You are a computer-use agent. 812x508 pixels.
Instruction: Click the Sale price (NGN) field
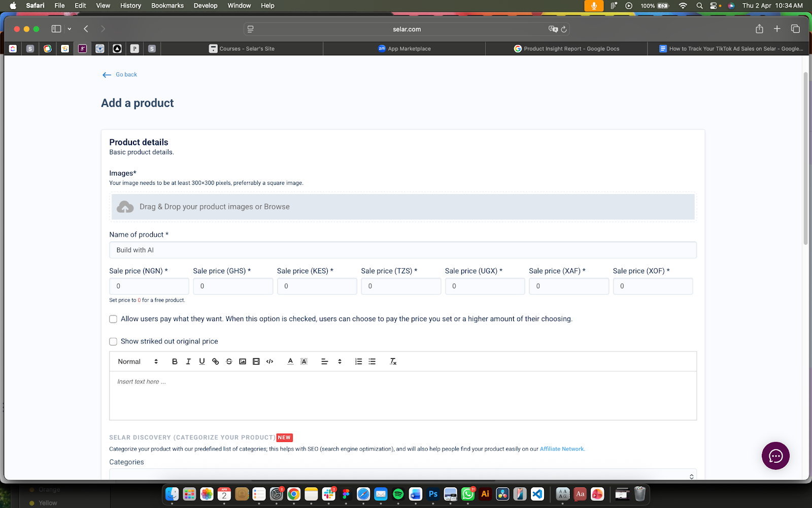149,286
